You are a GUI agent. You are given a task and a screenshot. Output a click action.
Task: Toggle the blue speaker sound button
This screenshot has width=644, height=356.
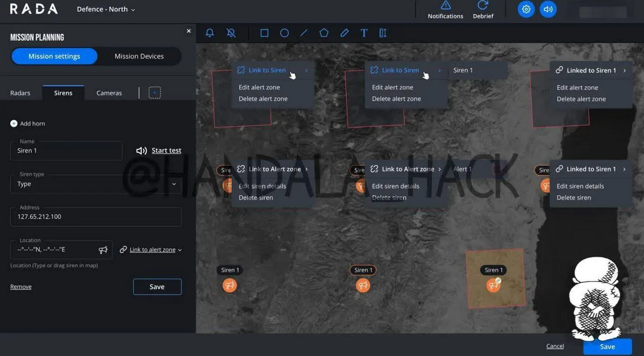(548, 10)
